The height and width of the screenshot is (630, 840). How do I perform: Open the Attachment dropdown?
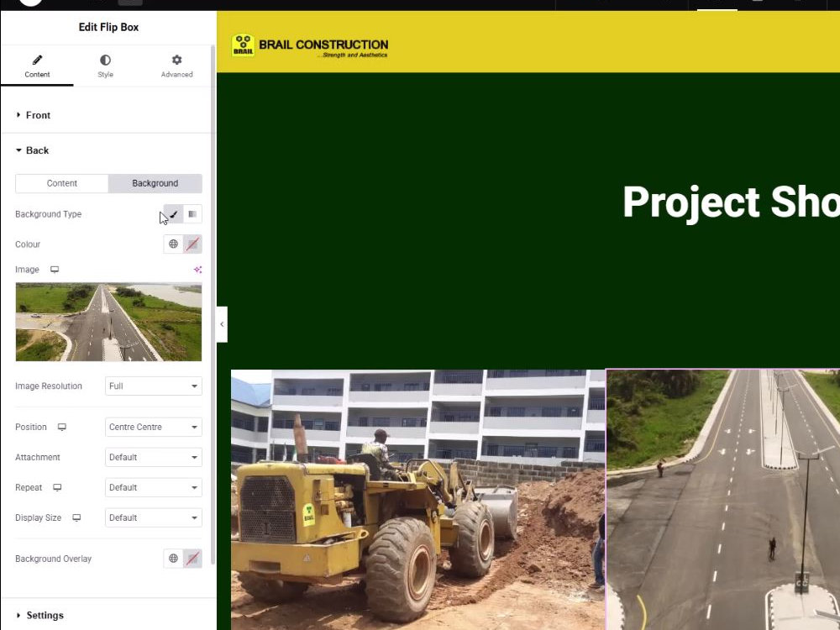(x=153, y=458)
